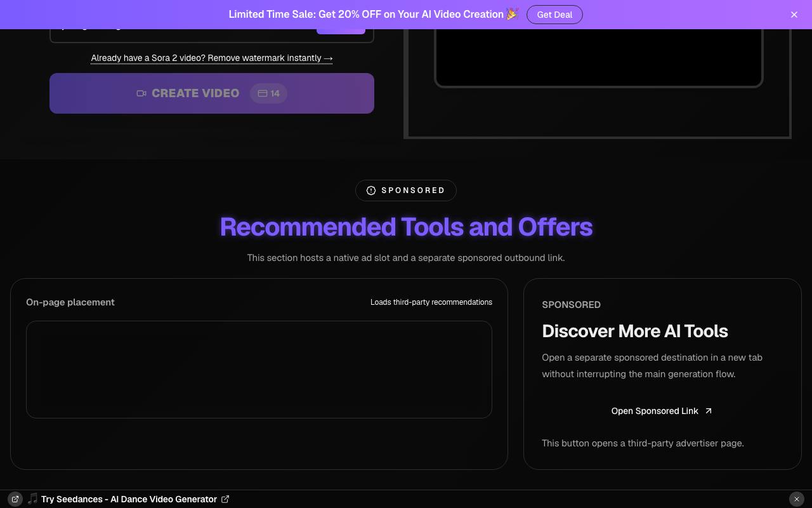Dismiss the Seedances bottom bar

coord(796,499)
